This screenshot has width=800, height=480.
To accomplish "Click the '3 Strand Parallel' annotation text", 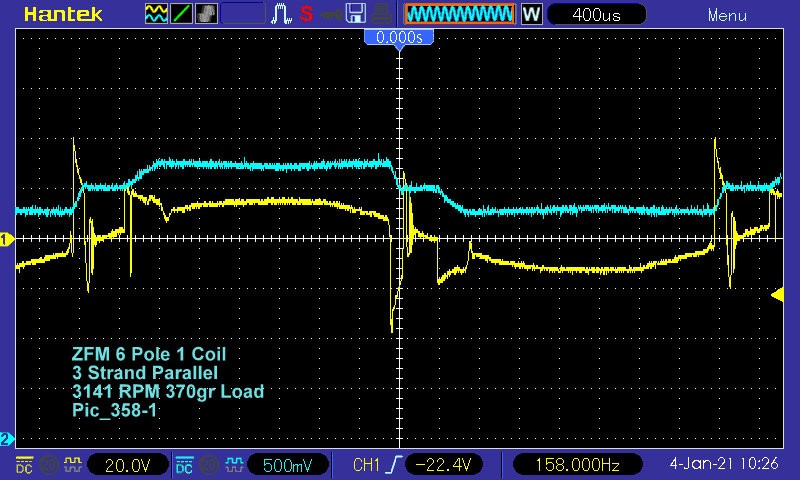I will click(145, 373).
